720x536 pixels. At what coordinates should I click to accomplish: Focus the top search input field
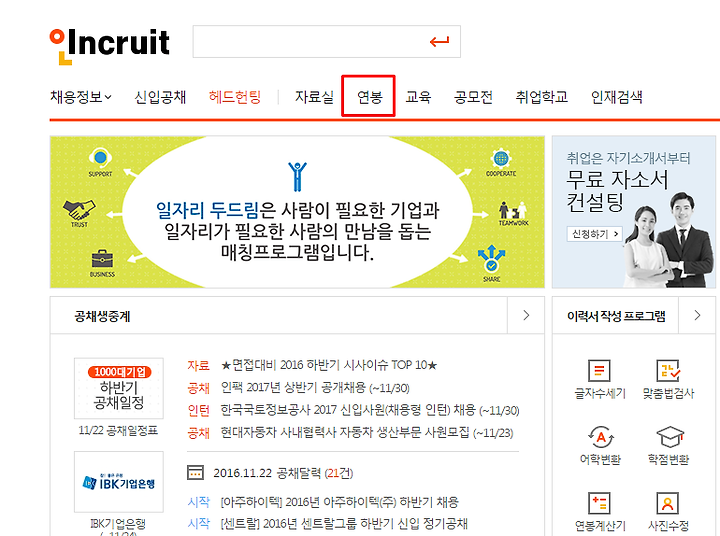(326, 42)
